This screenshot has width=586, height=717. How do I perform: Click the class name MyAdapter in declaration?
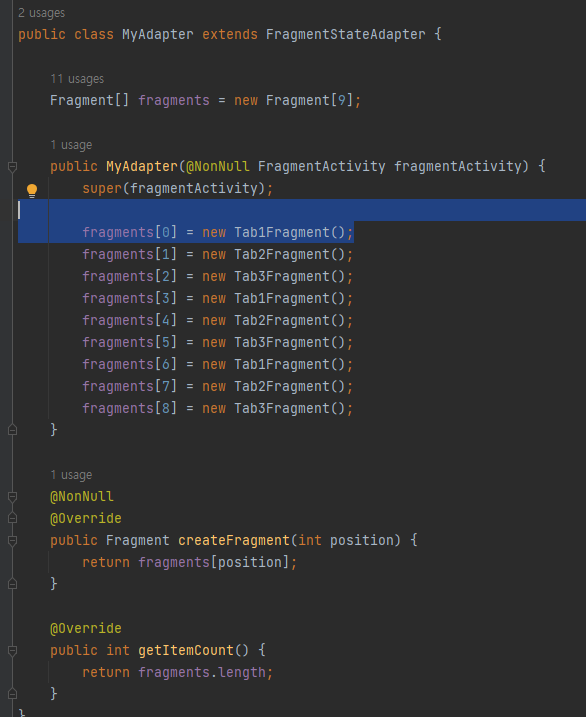point(158,34)
